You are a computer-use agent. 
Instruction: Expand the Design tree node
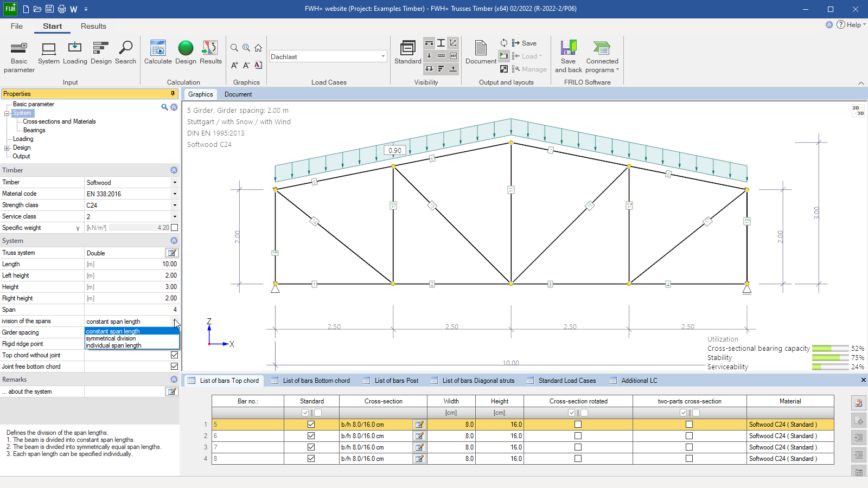tap(7, 148)
